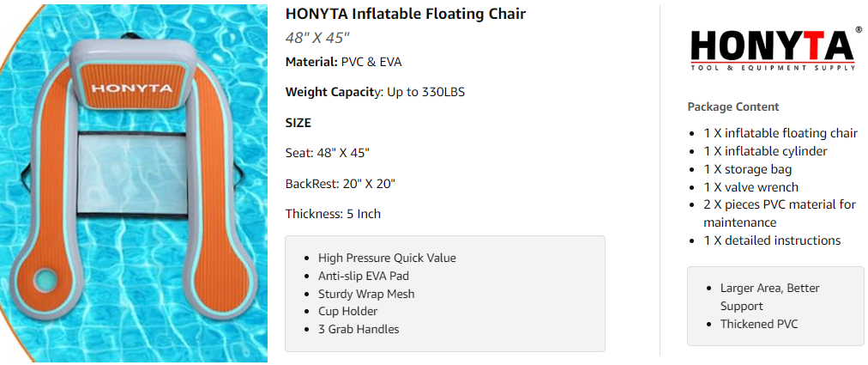Click the 1 X valve wrench item

pyautogui.click(x=750, y=187)
